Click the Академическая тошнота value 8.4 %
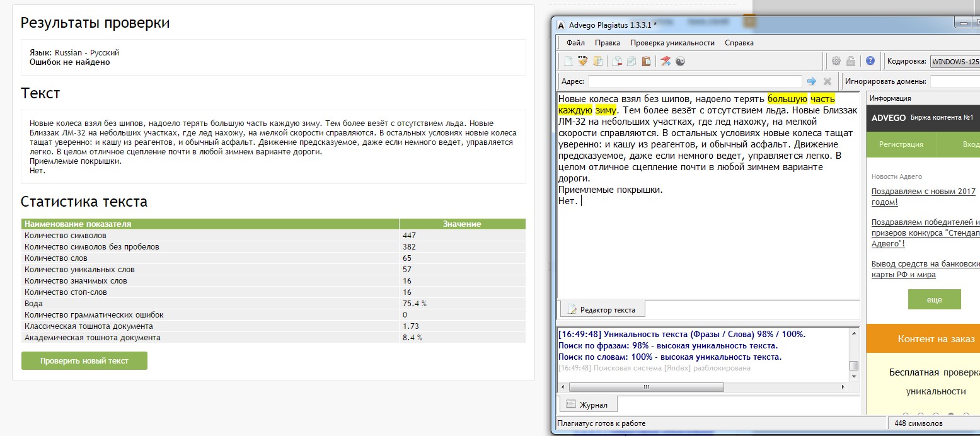Image resolution: width=980 pixels, height=436 pixels. [x=412, y=338]
